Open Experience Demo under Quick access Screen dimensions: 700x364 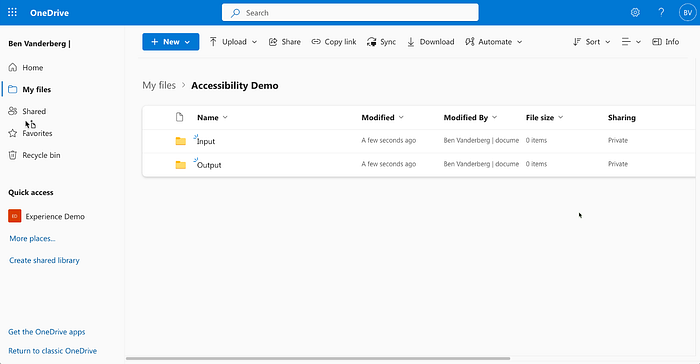[x=55, y=216]
